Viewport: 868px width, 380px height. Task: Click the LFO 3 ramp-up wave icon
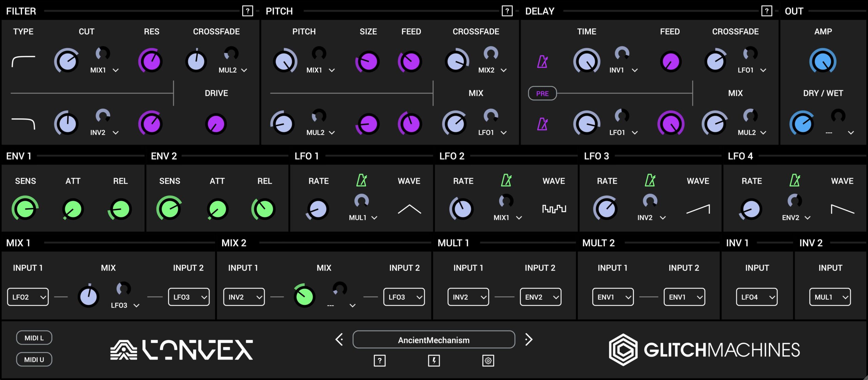click(x=698, y=209)
